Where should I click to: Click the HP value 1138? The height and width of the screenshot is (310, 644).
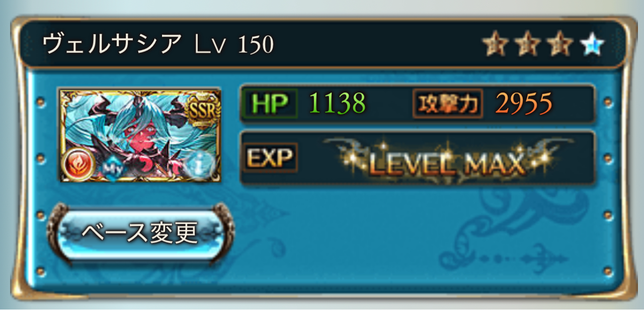pos(337,104)
